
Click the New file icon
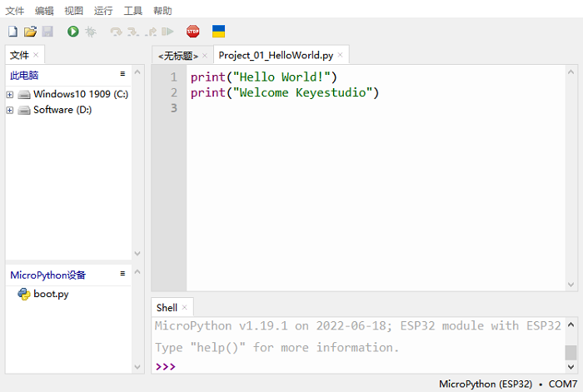click(12, 32)
